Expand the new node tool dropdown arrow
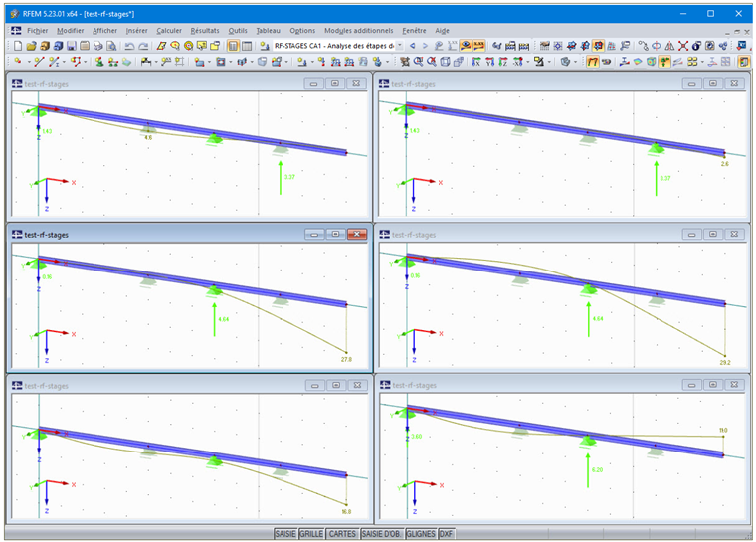The width and height of the screenshot is (756, 542). coord(29,62)
